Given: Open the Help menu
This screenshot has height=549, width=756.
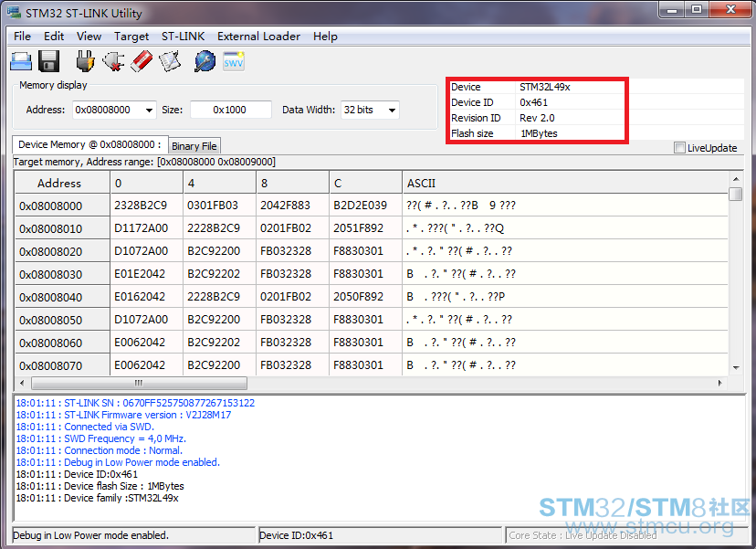Looking at the screenshot, I should click(325, 37).
